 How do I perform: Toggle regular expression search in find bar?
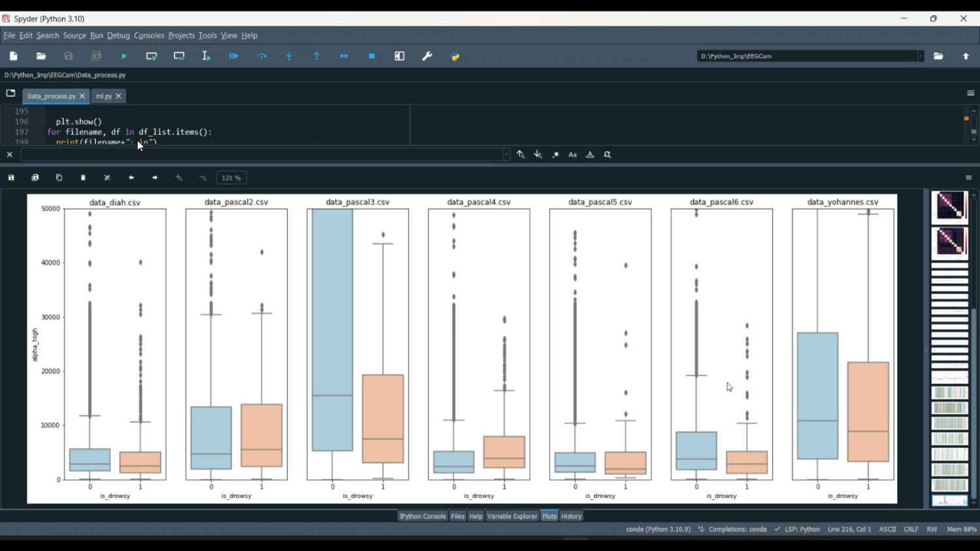(x=555, y=155)
